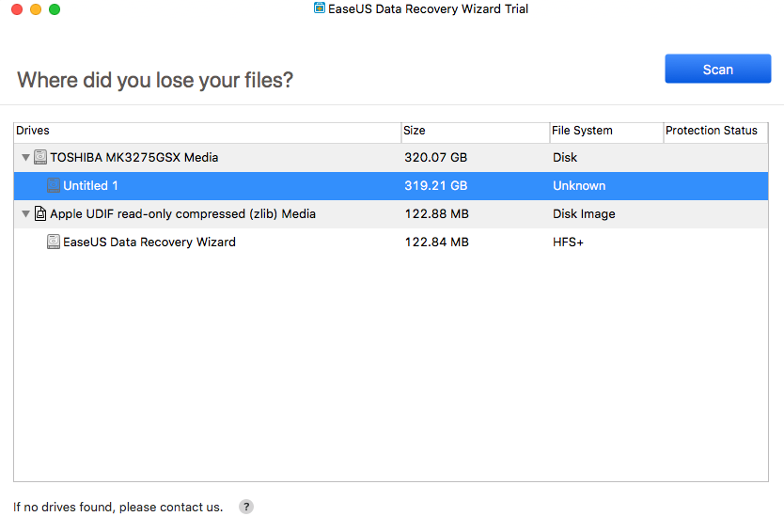
Task: Click the 319.21 GB size cell
Action: tap(435, 186)
